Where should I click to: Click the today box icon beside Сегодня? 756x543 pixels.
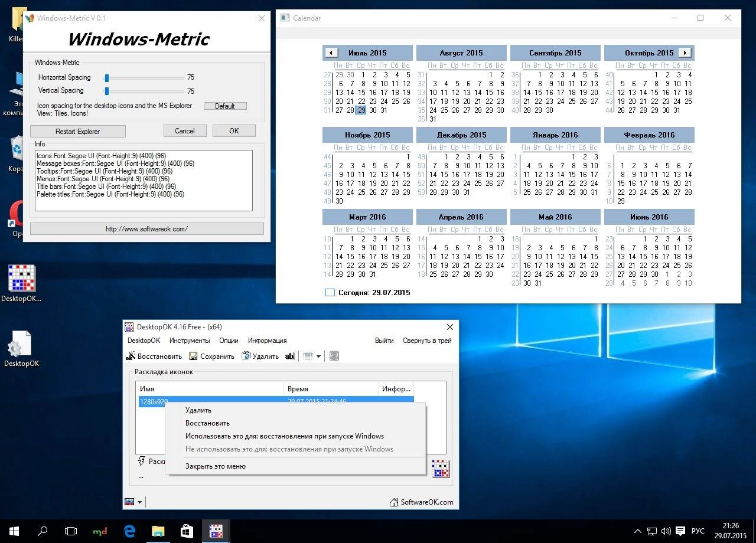tap(330, 292)
